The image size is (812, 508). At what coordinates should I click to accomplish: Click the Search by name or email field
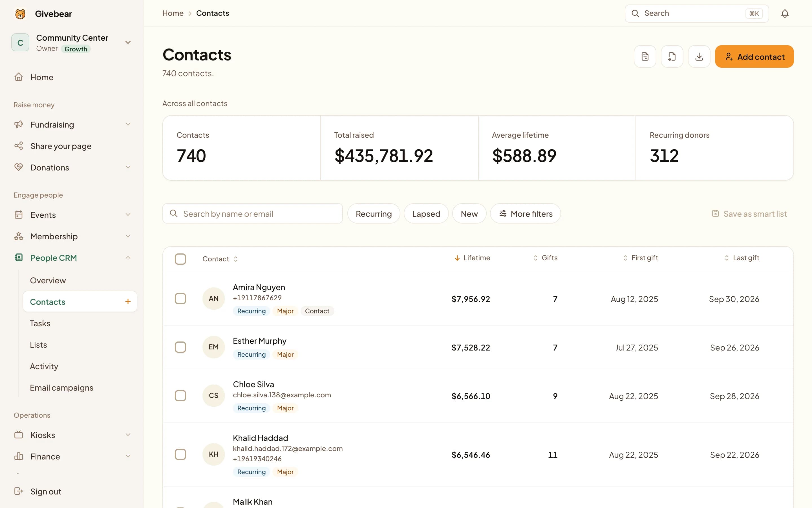point(252,214)
